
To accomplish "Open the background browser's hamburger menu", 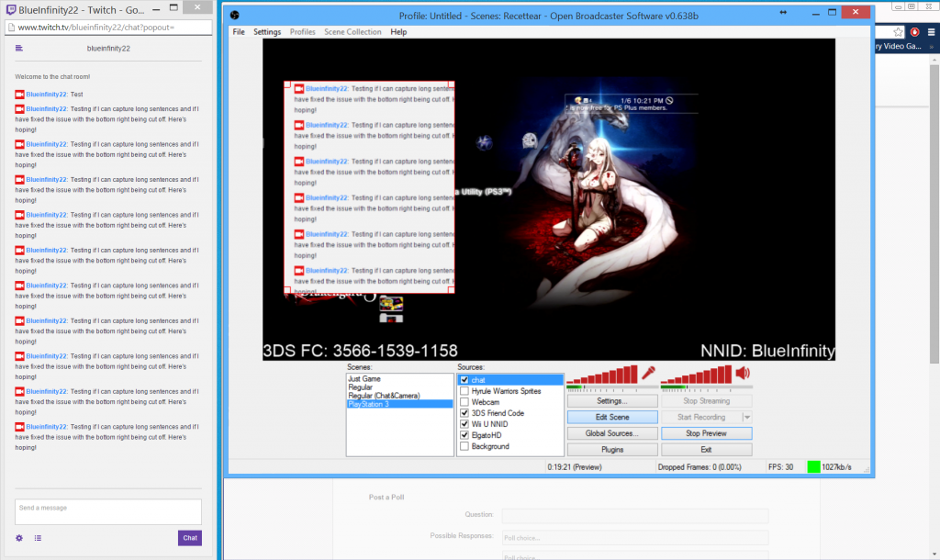I will tap(931, 32).
